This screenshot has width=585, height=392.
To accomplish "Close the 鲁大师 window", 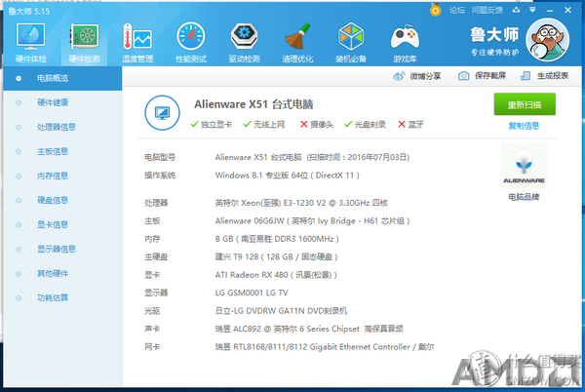I will (x=567, y=10).
